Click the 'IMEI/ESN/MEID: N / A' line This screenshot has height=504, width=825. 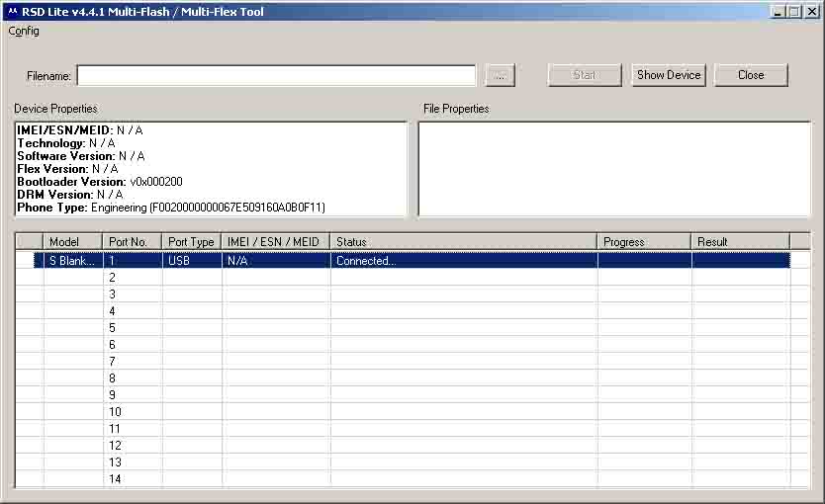80,130
